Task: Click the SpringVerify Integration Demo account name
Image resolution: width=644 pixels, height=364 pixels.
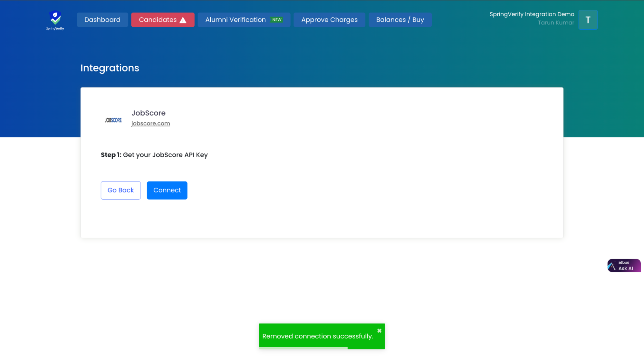Action: (x=532, y=14)
